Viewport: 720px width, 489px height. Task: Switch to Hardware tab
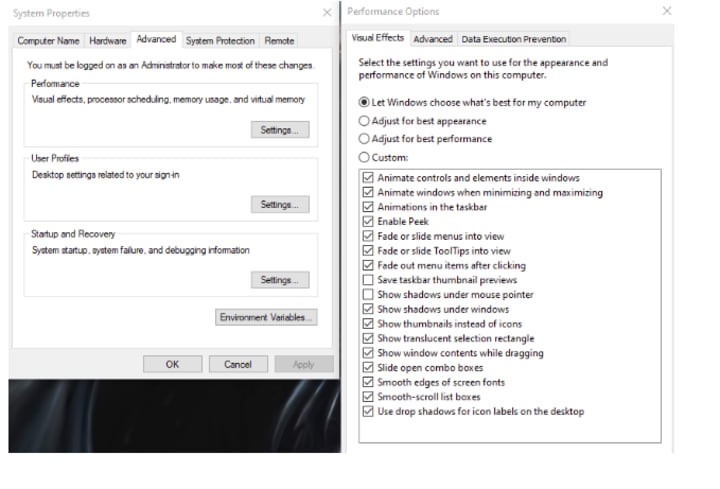coord(107,41)
